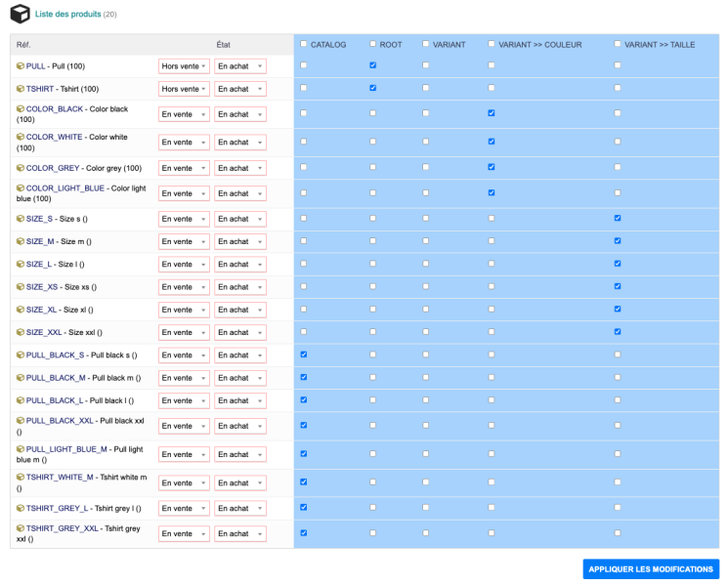Open the En vente dropdown for SIZE_M
728x585 pixels.
click(184, 241)
